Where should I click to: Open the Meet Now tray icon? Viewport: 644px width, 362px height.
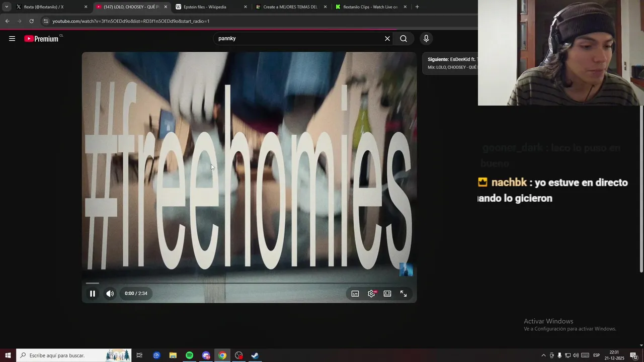click(551, 355)
